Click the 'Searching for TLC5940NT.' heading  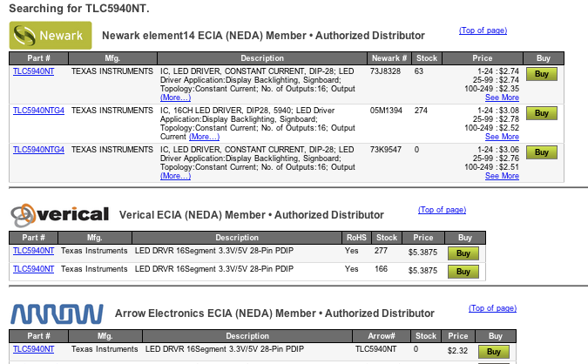point(79,8)
